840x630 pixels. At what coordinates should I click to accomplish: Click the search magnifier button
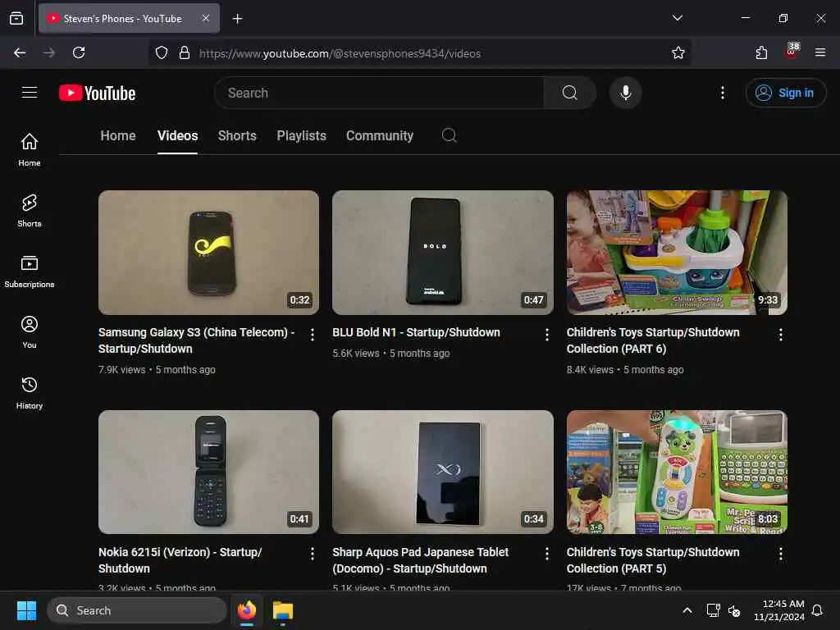pos(569,93)
